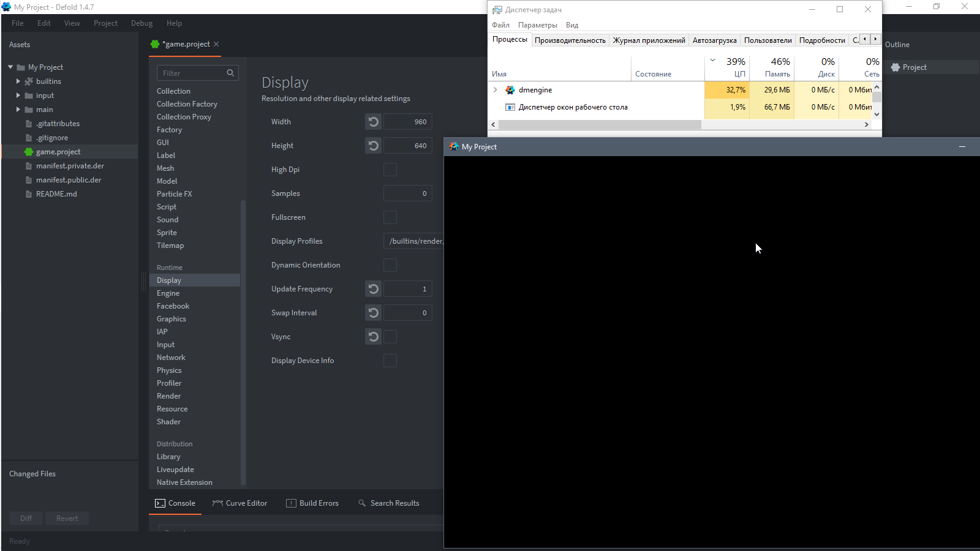Screen dimensions: 980x551
Task: Toggle the Fullscreen checkbox
Action: pos(390,217)
